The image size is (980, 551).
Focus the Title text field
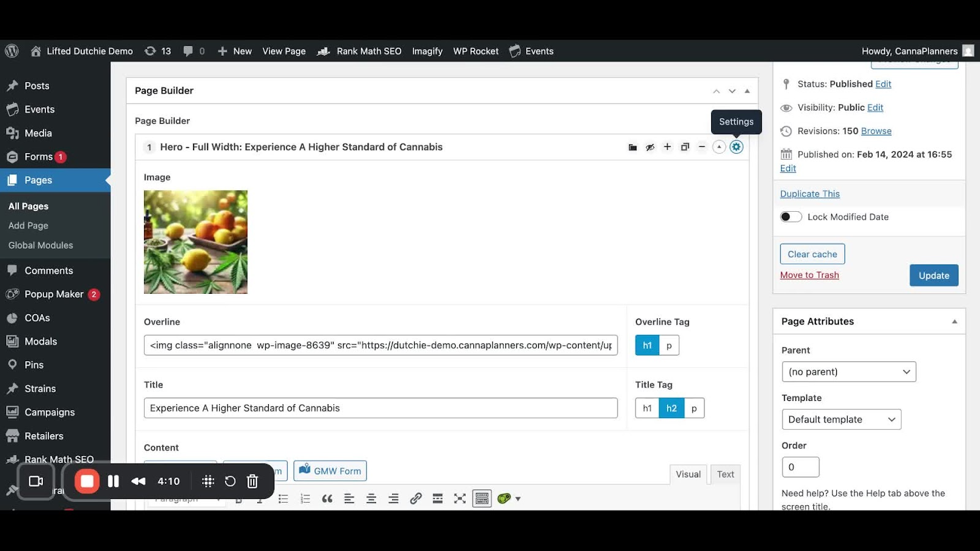click(380, 408)
